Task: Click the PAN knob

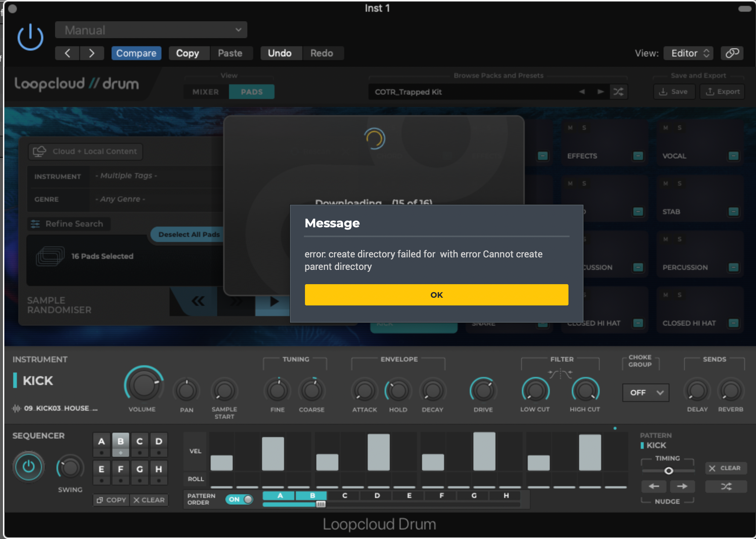Action: coord(186,390)
